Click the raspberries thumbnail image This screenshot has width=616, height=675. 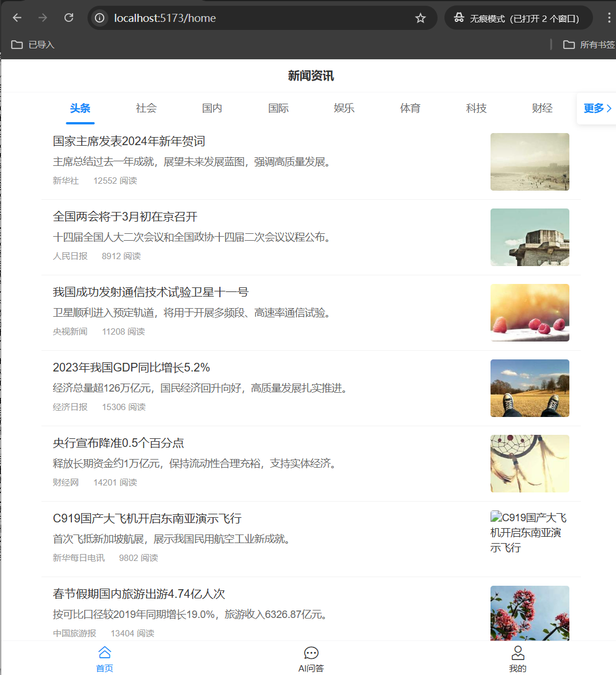pos(530,313)
